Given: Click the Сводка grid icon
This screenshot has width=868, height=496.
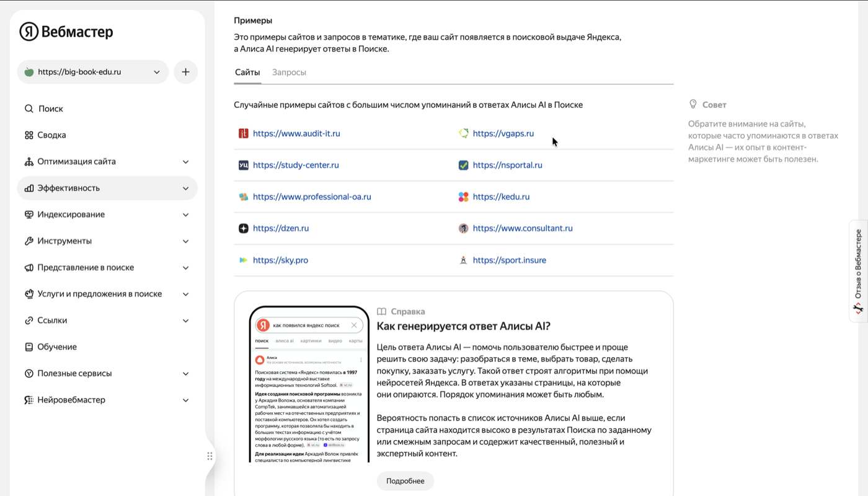Looking at the screenshot, I should tap(29, 135).
